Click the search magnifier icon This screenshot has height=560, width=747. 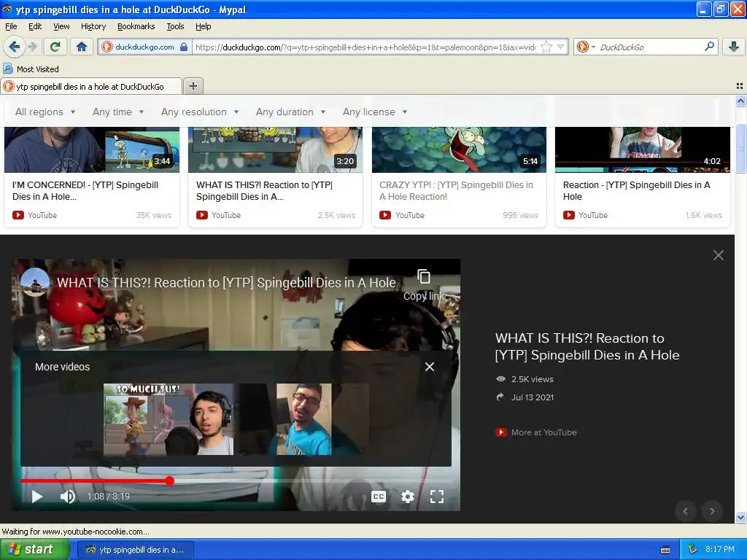pos(709,47)
